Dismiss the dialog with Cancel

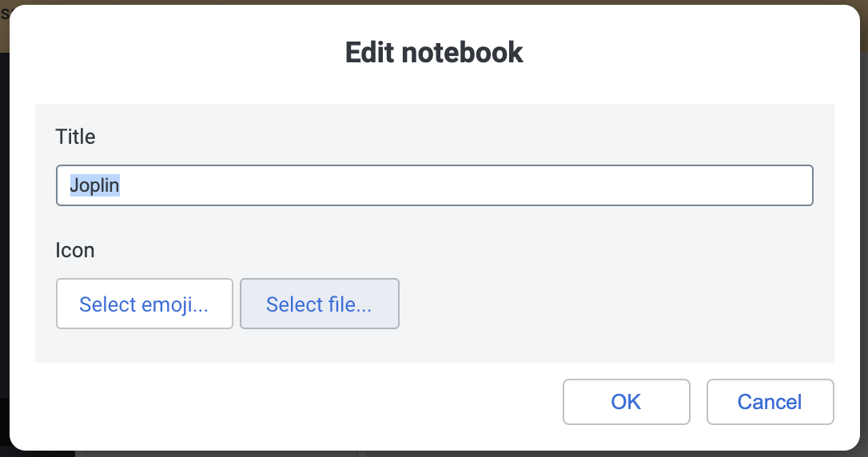(770, 402)
